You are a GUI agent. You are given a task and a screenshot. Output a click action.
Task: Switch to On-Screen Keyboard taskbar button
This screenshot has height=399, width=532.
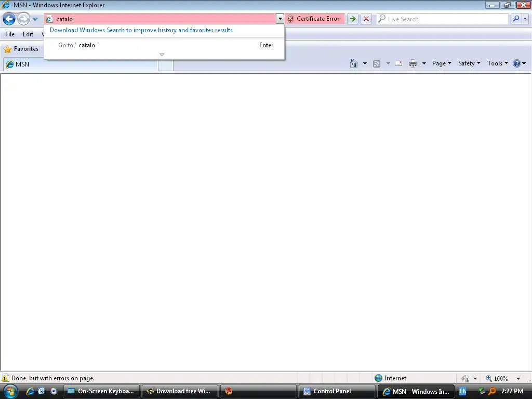click(x=101, y=391)
